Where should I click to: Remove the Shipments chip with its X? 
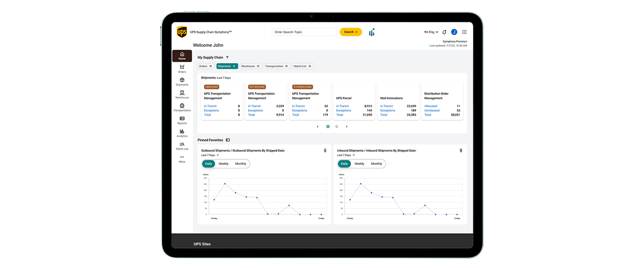[x=234, y=66]
